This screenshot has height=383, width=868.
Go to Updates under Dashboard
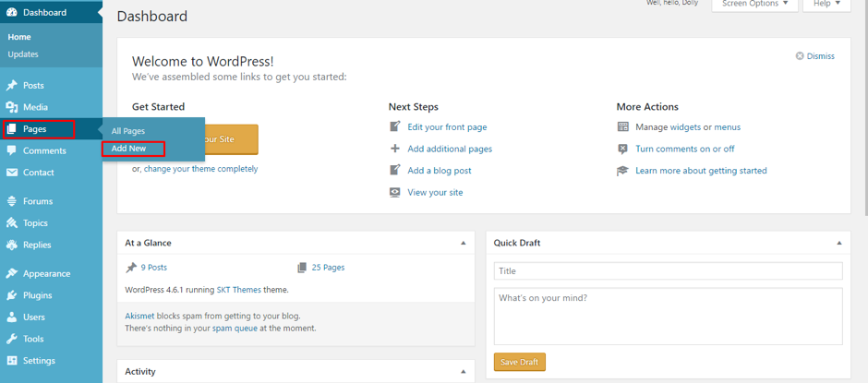(23, 54)
